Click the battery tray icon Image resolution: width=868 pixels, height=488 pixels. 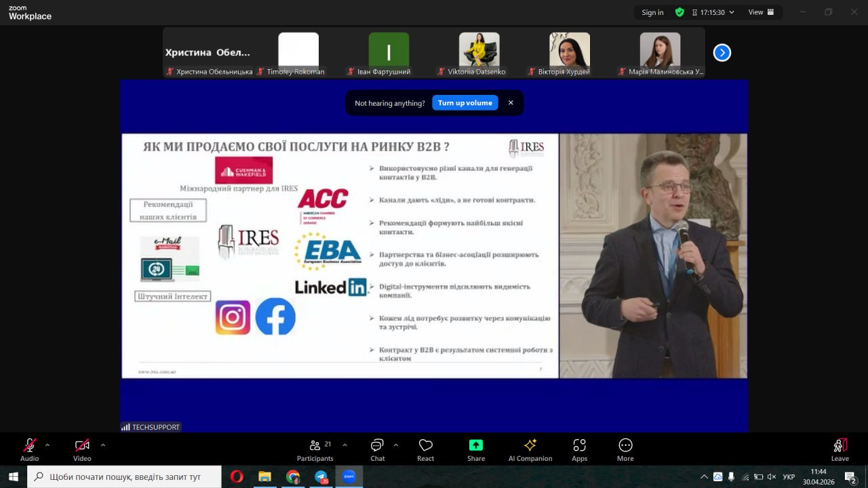pyautogui.click(x=759, y=476)
